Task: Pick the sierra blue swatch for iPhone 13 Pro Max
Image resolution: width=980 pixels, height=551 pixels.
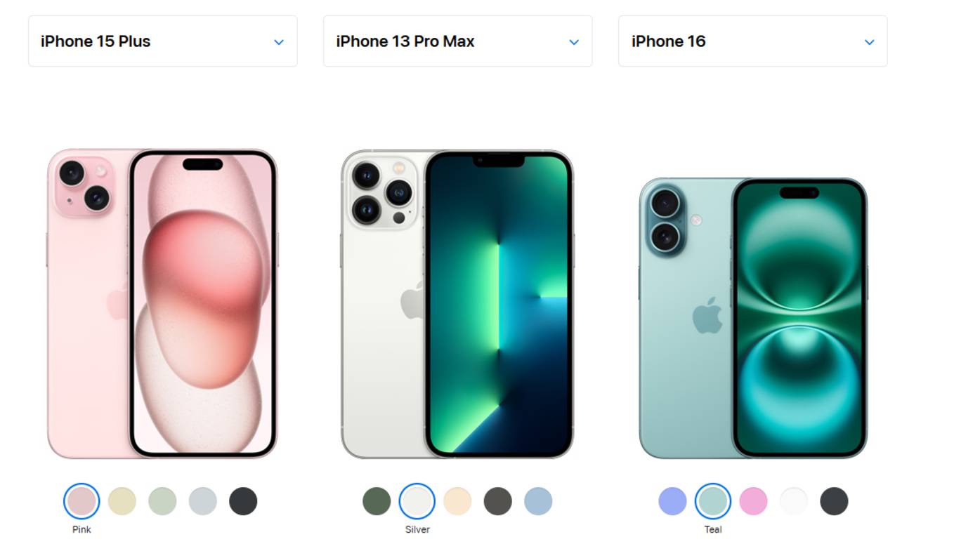Action: click(538, 501)
